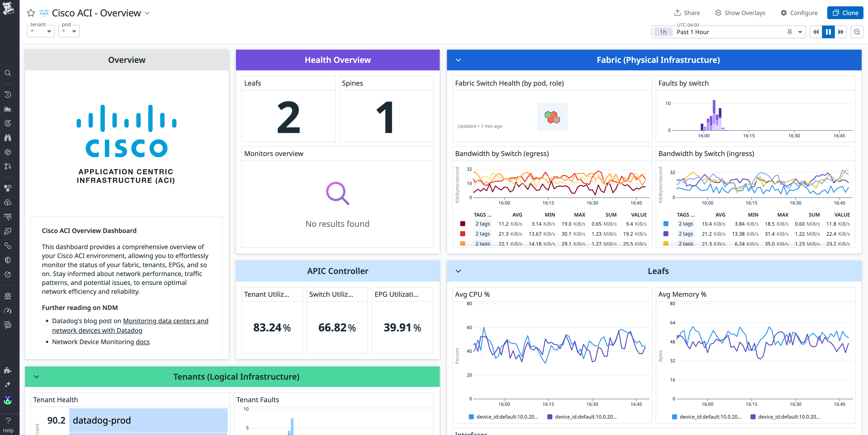Open the tenant variable dropdown
The image size is (868, 435).
pos(41,31)
